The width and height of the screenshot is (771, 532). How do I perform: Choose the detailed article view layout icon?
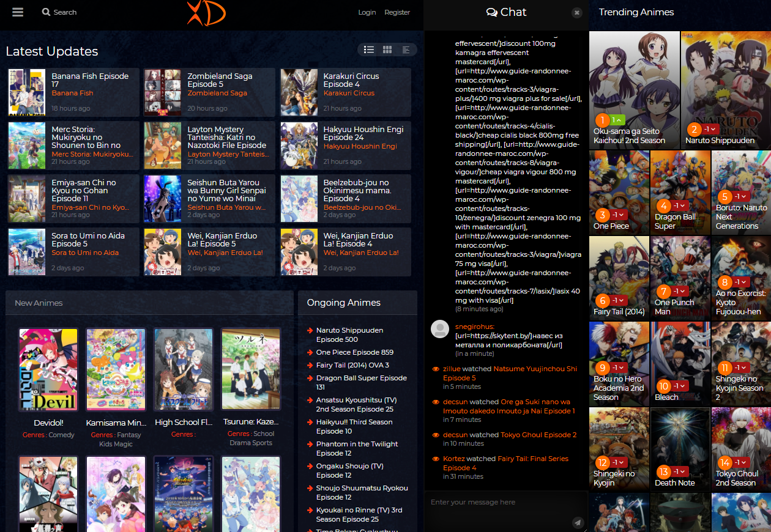click(406, 50)
